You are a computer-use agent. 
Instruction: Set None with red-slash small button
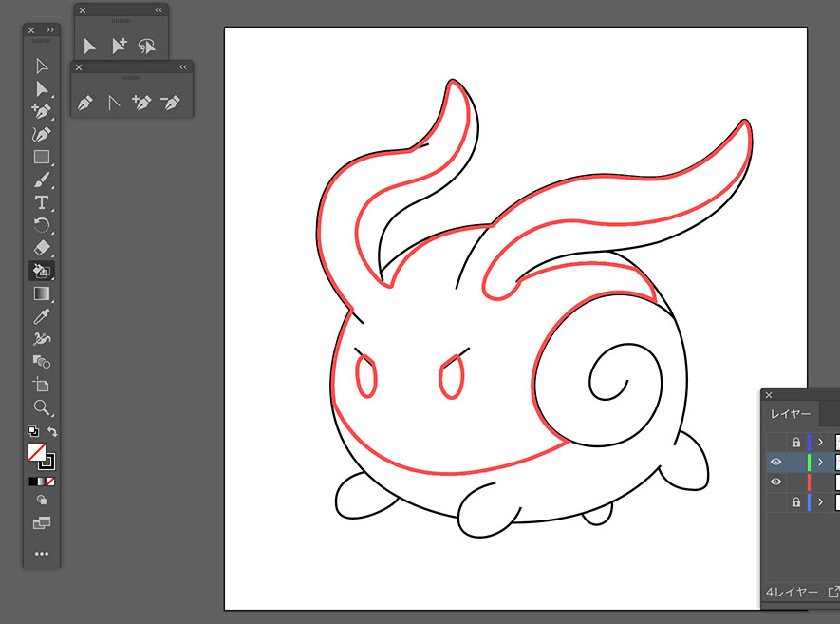pyautogui.click(x=50, y=482)
